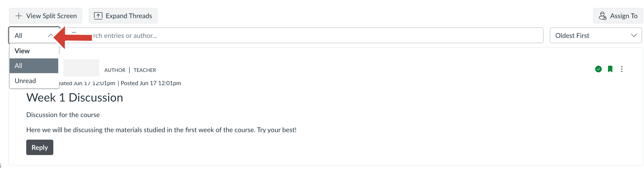Focus the search entries or author field
This screenshot has height=175, width=644.
tap(312, 36)
